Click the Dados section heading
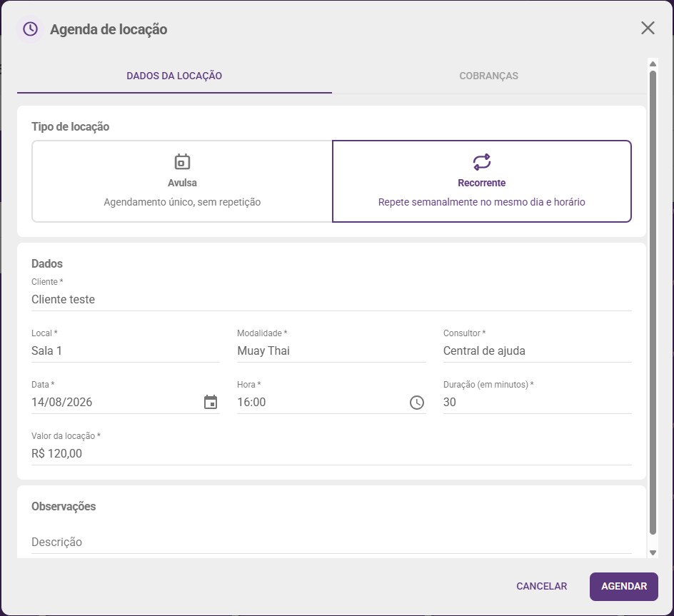Screen dimensions: 674x616 pos(47,263)
